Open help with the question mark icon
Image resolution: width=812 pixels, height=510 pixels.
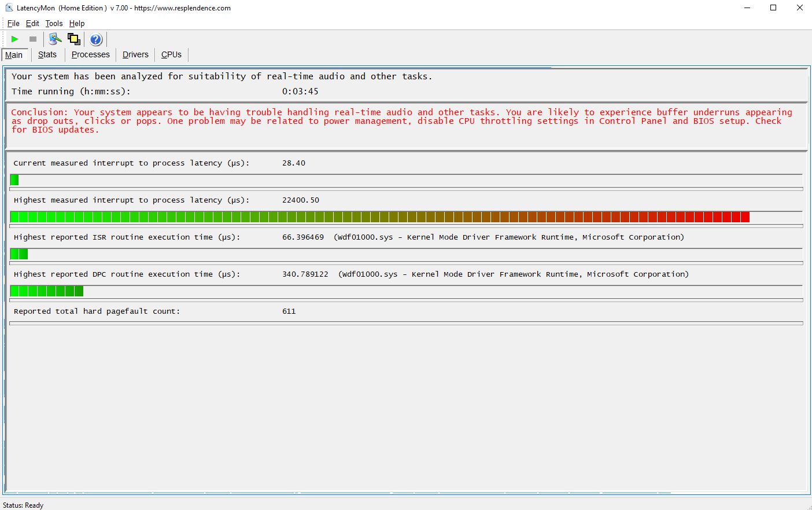click(x=96, y=39)
